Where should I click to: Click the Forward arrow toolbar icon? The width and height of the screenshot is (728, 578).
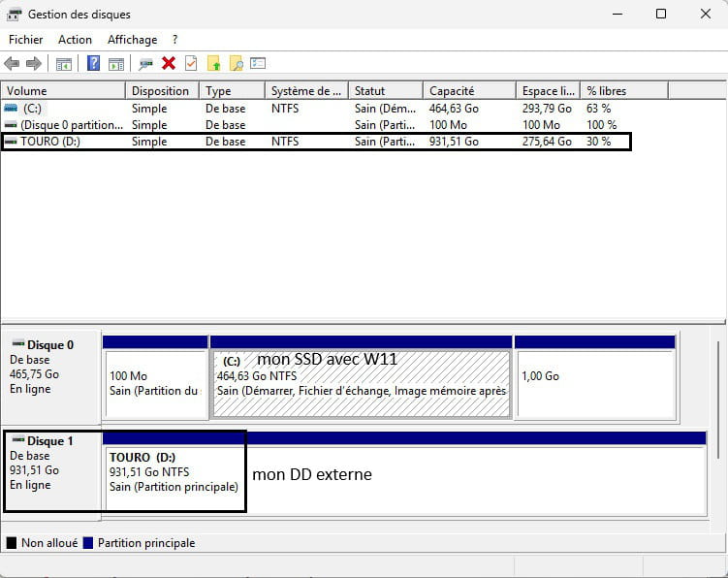pos(34,64)
